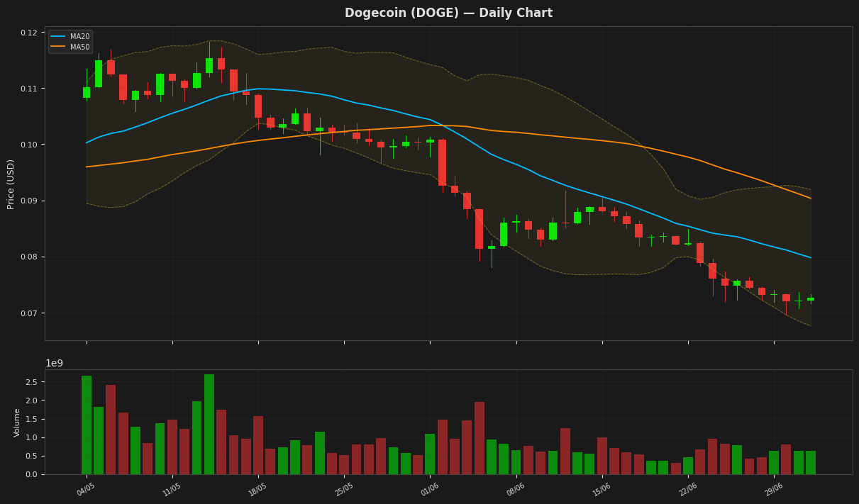Viewport: 859px width, 504px height.
Task: Select the MA50 legend entry
Action: tap(70, 47)
